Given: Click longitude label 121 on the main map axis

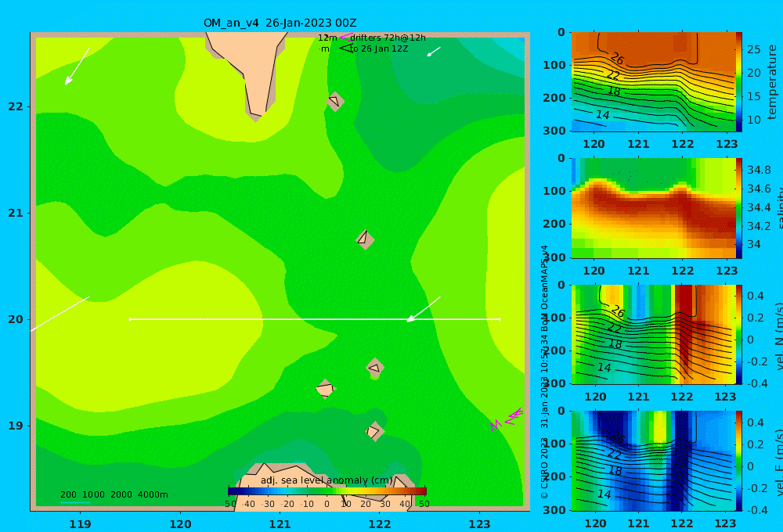Looking at the screenshot, I should [x=280, y=524].
